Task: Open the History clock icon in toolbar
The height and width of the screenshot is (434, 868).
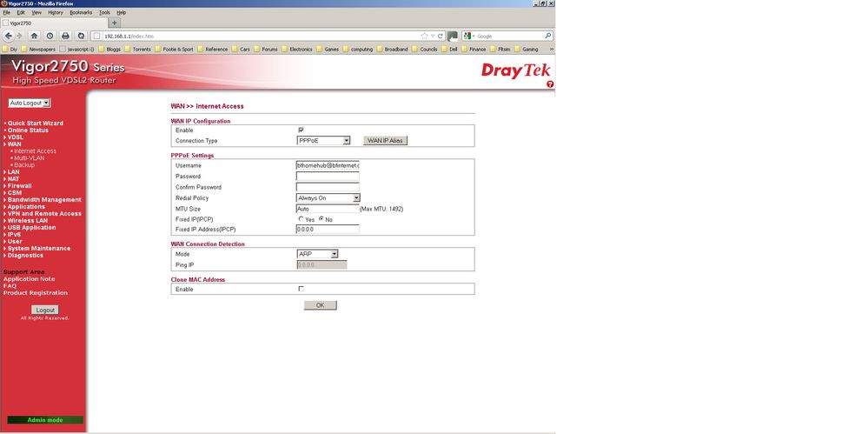Action: [50, 36]
